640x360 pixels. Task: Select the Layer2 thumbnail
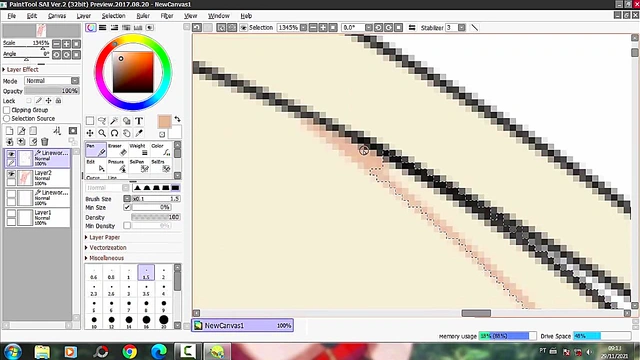click(x=25, y=178)
